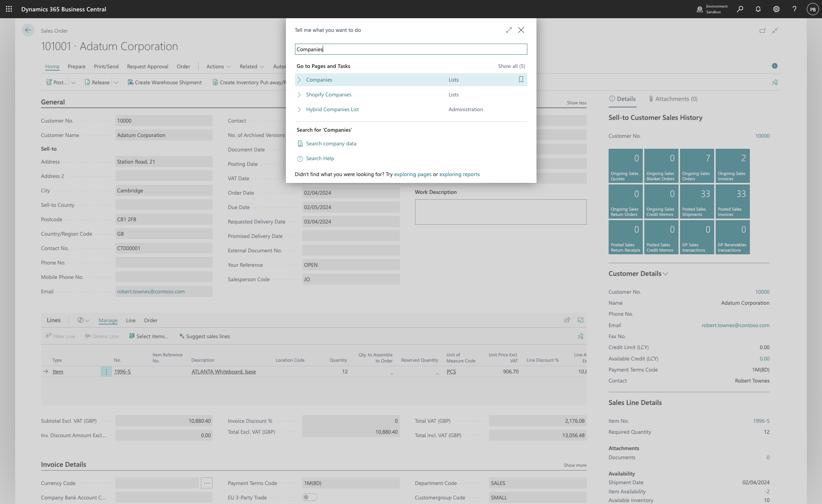Click the search magnifier in top bar

tap(740, 9)
